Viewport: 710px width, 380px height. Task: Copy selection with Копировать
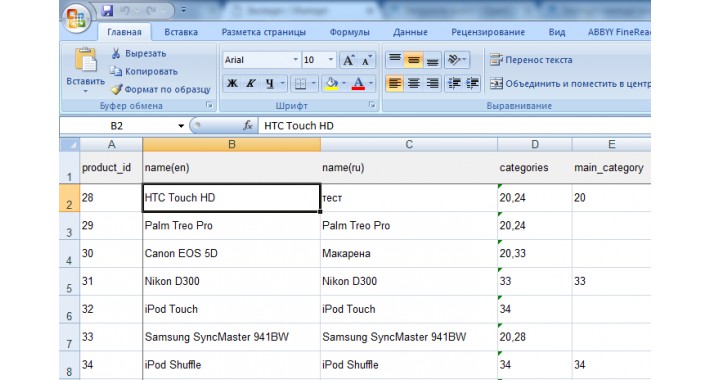tap(144, 71)
